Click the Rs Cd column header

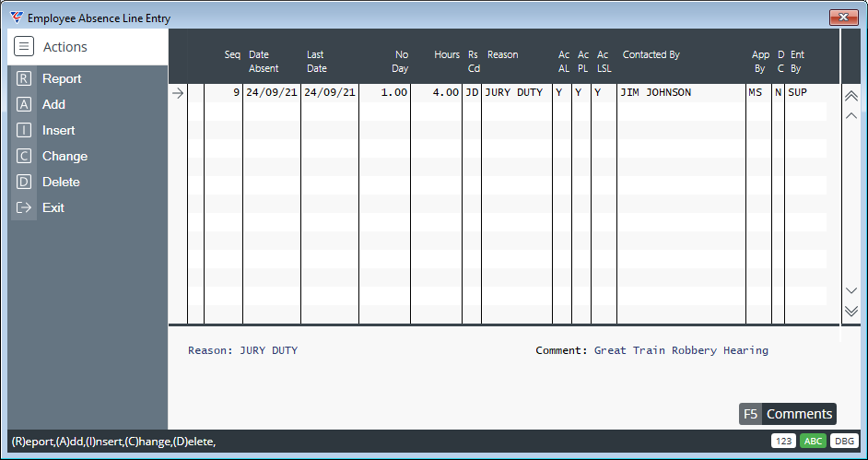[x=474, y=62]
